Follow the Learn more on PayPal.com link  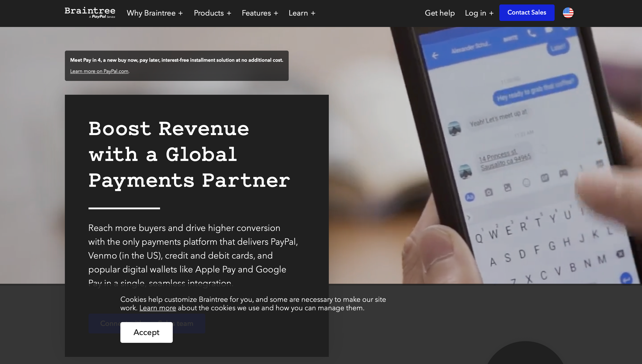point(99,71)
